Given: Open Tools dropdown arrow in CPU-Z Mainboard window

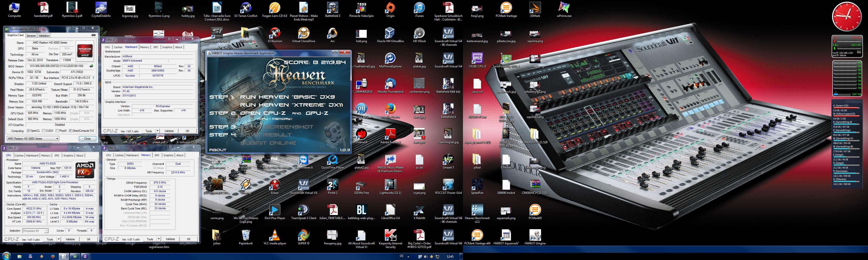Looking at the screenshot, I should click(x=158, y=131).
